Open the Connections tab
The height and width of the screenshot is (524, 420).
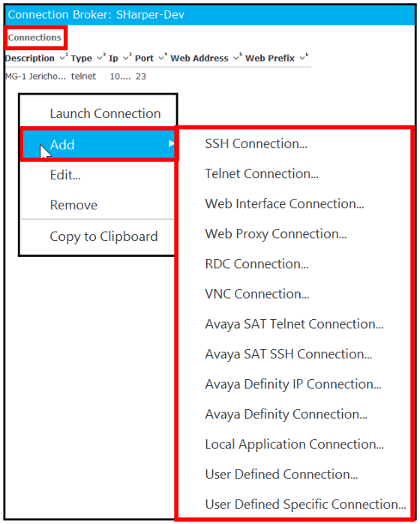pyautogui.click(x=34, y=38)
